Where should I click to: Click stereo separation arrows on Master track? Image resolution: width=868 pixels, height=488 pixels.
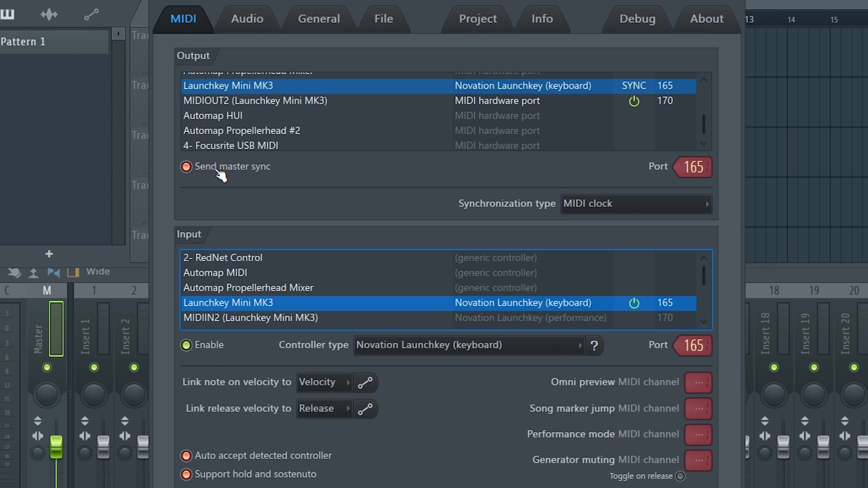point(38,436)
